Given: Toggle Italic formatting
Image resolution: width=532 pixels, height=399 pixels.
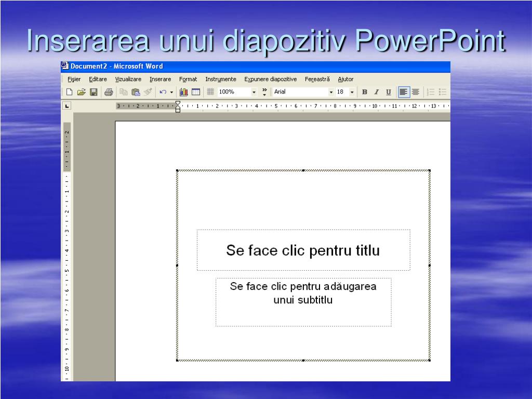Looking at the screenshot, I should [x=376, y=92].
